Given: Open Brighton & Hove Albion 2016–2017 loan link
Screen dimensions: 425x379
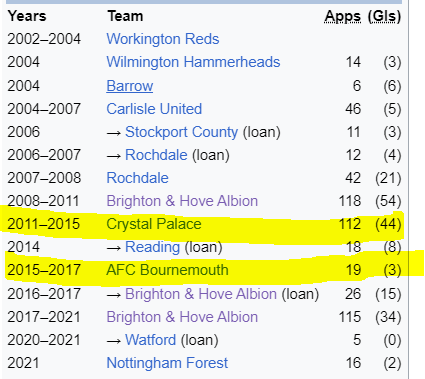Looking at the screenshot, I should tap(201, 294).
